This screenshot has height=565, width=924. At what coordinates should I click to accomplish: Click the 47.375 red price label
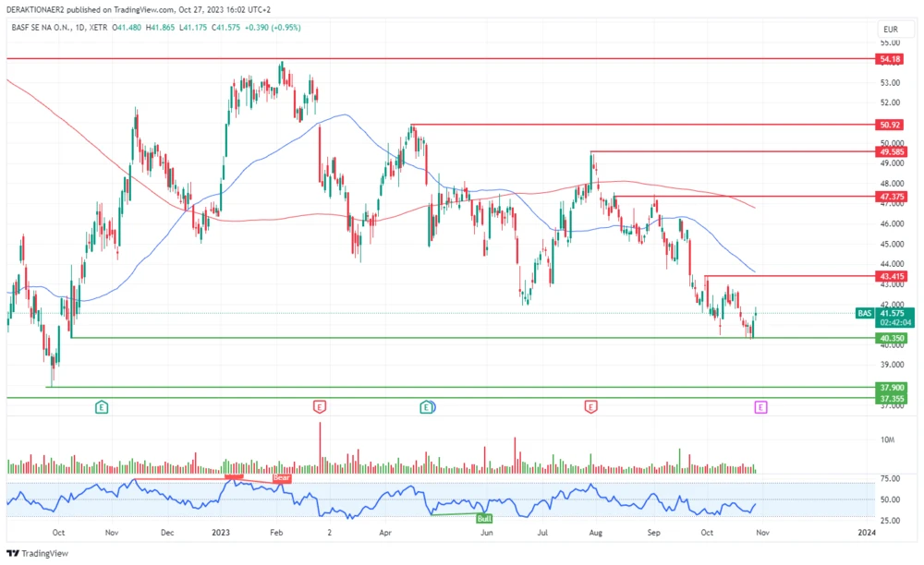[893, 197]
